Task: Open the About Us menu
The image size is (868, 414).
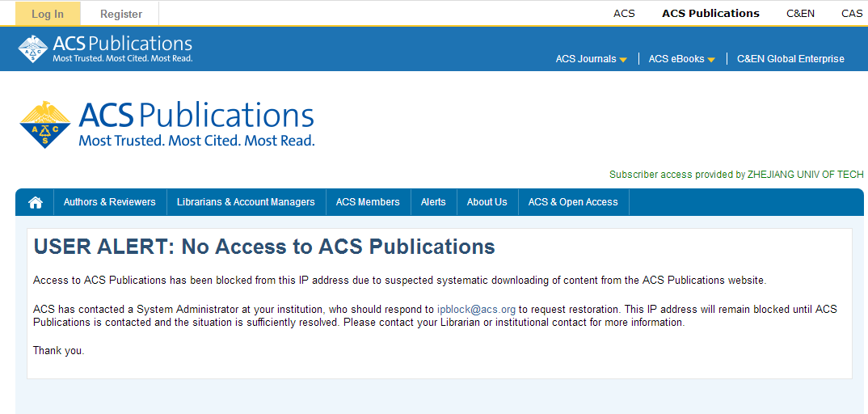Action: tap(487, 202)
